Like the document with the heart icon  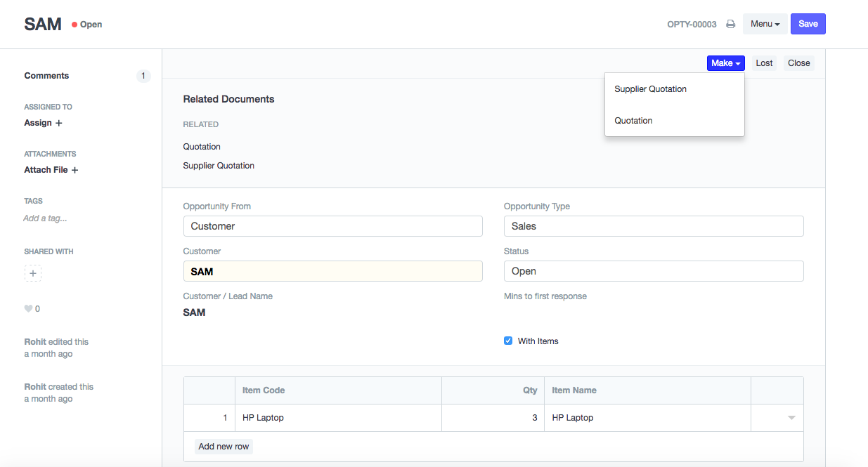28,309
